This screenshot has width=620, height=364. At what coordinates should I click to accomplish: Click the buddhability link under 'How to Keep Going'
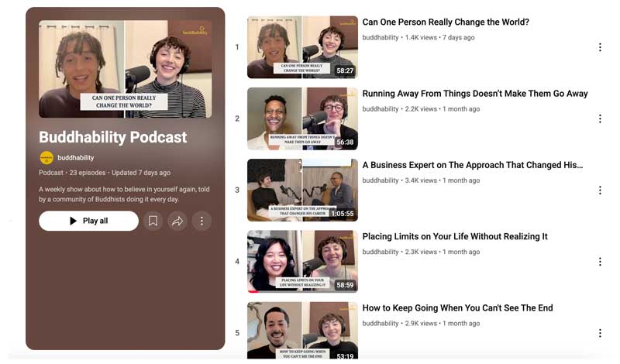pyautogui.click(x=381, y=323)
